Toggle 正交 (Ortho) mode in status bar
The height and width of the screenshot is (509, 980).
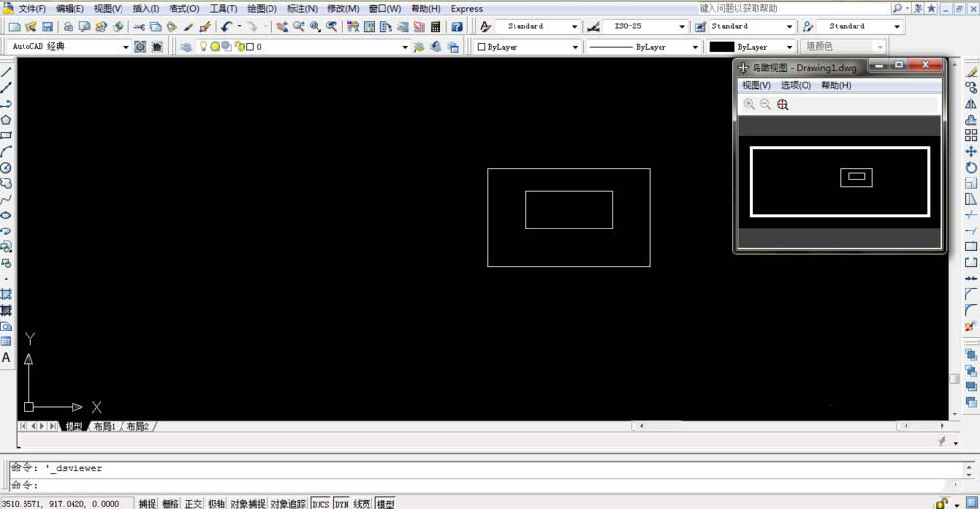coord(193,503)
